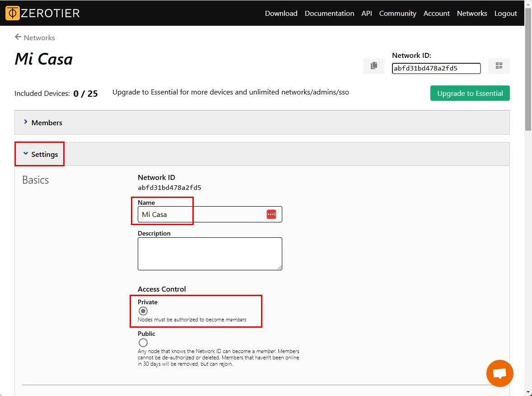The height and width of the screenshot is (396, 532).
Task: Select the Public access control radio
Action: pos(143,343)
